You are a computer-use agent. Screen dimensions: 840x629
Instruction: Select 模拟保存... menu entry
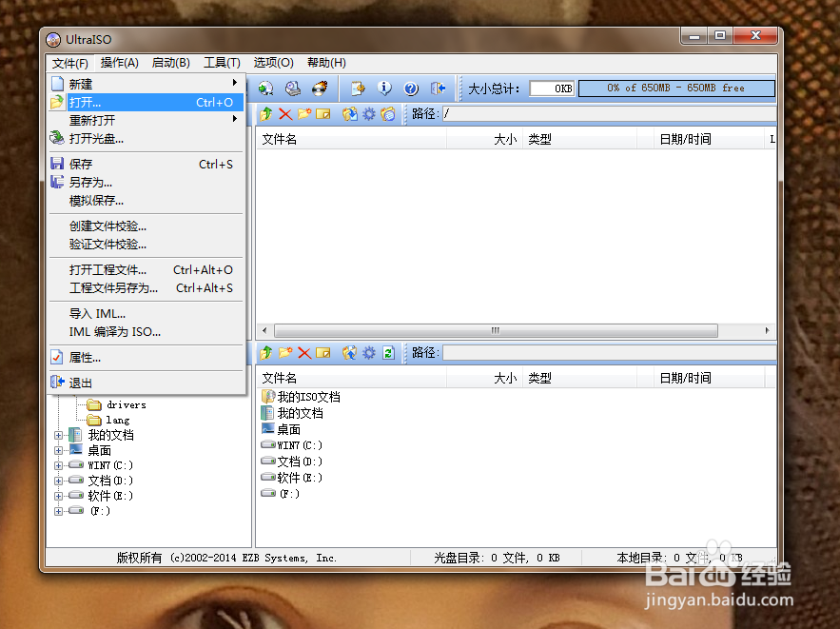(x=147, y=201)
